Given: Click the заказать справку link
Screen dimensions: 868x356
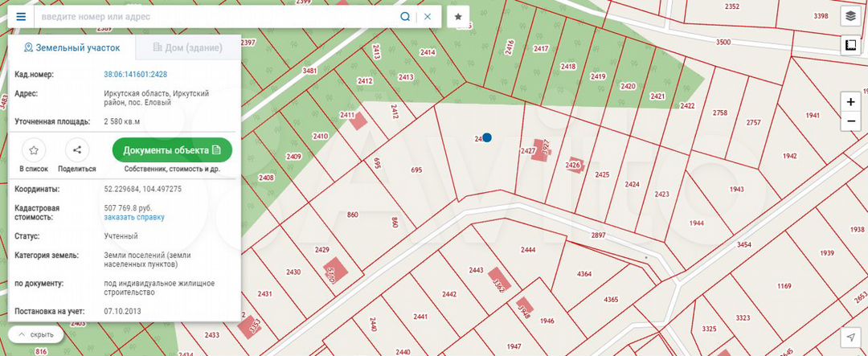Looking at the screenshot, I should [x=134, y=217].
